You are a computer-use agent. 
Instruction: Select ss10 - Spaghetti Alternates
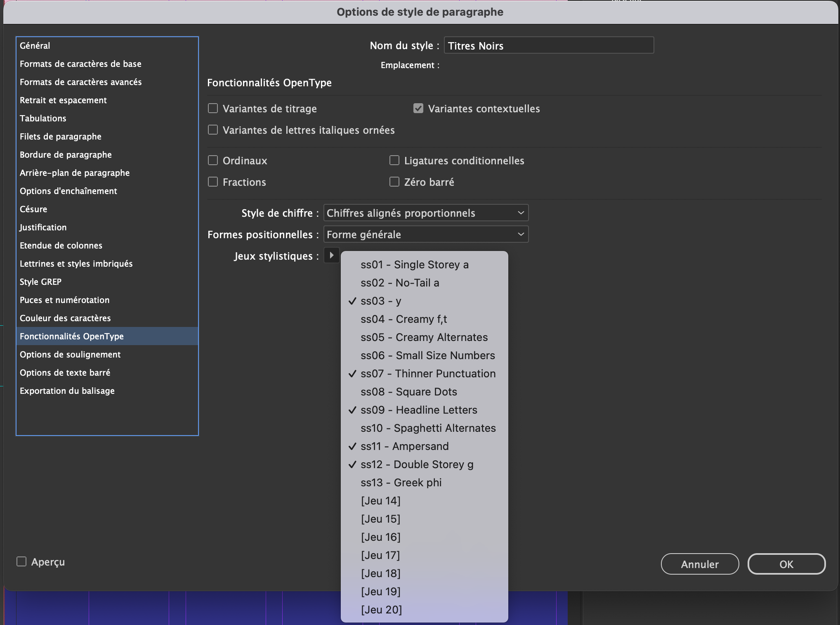[428, 428]
